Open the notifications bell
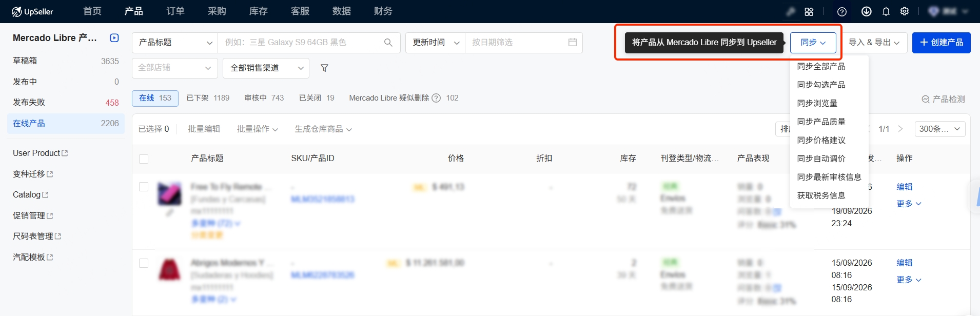The width and height of the screenshot is (980, 316). (x=886, y=11)
